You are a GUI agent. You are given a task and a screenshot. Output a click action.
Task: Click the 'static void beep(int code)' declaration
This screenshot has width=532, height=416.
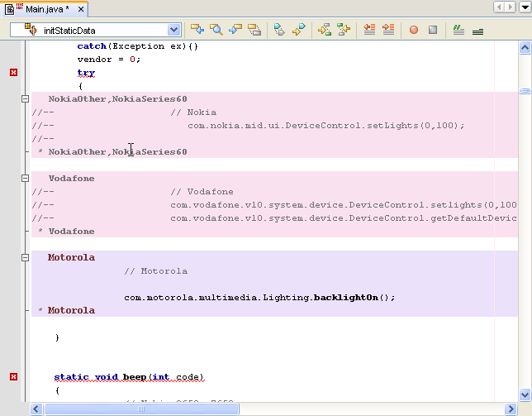click(x=129, y=377)
